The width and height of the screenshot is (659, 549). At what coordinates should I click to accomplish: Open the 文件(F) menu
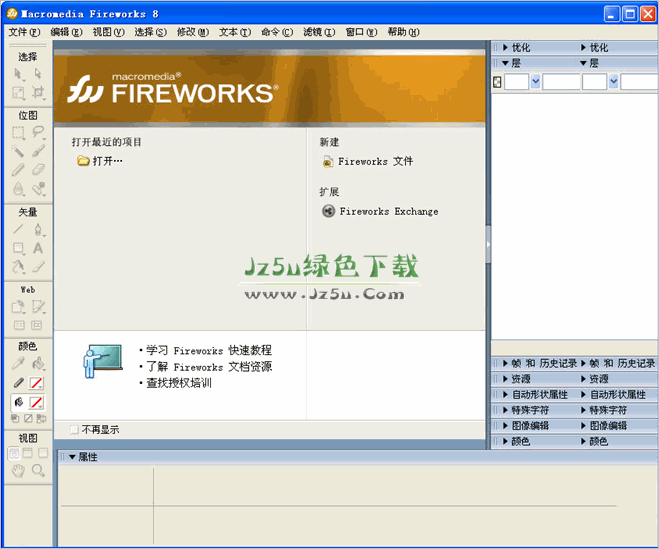tap(24, 32)
